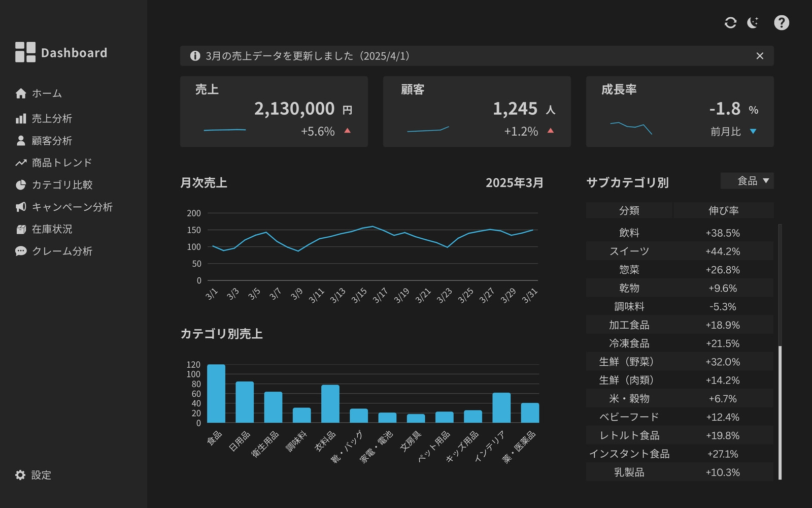Expand the 食品 category dropdown
Image resolution: width=812 pixels, height=508 pixels.
point(747,181)
